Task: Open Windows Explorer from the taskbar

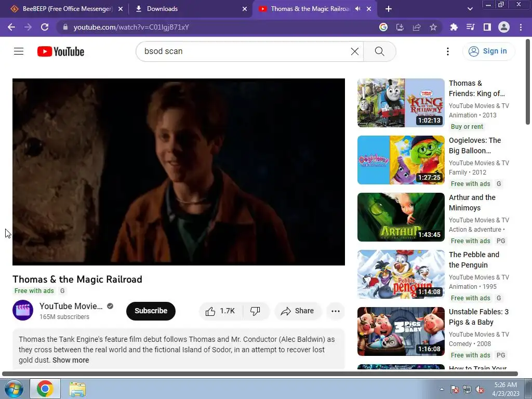Action: tap(77, 389)
